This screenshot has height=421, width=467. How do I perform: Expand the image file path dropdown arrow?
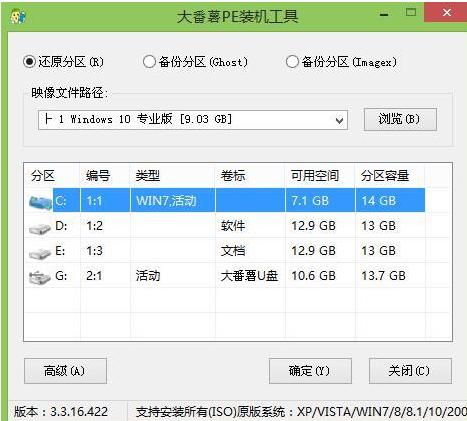[x=339, y=121]
